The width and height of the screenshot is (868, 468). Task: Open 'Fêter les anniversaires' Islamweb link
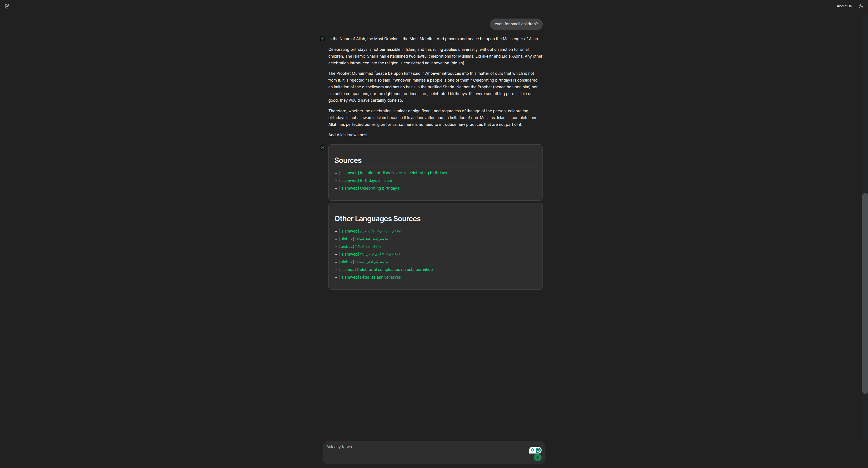(x=370, y=277)
